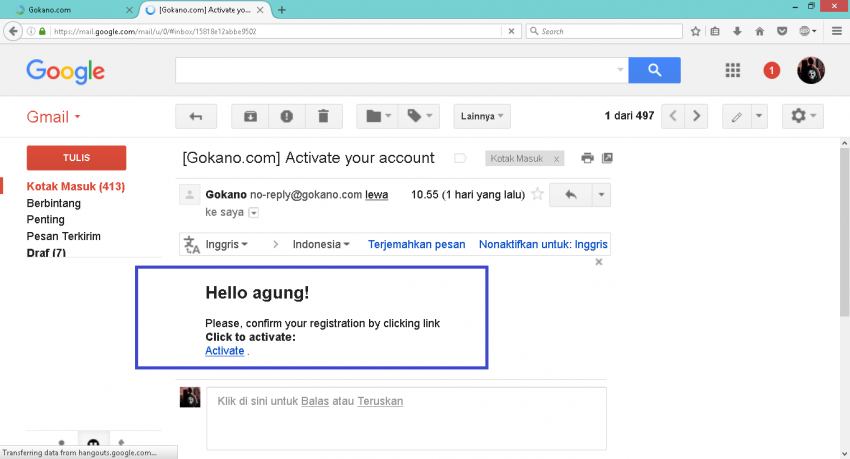The image size is (850, 459).
Task: Open the Labels tag menu
Action: coord(419,117)
